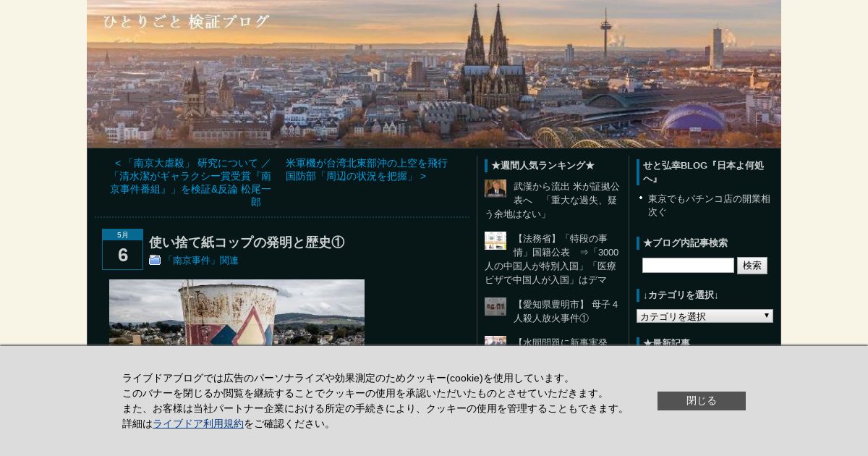Open the せと弘幸BLOG『日本よ何処へ』 heading link
The width and height of the screenshot is (868, 456).
pos(703,172)
